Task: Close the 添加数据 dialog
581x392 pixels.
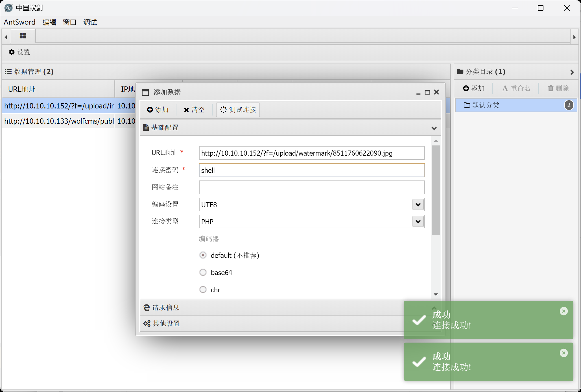Action: (436, 92)
